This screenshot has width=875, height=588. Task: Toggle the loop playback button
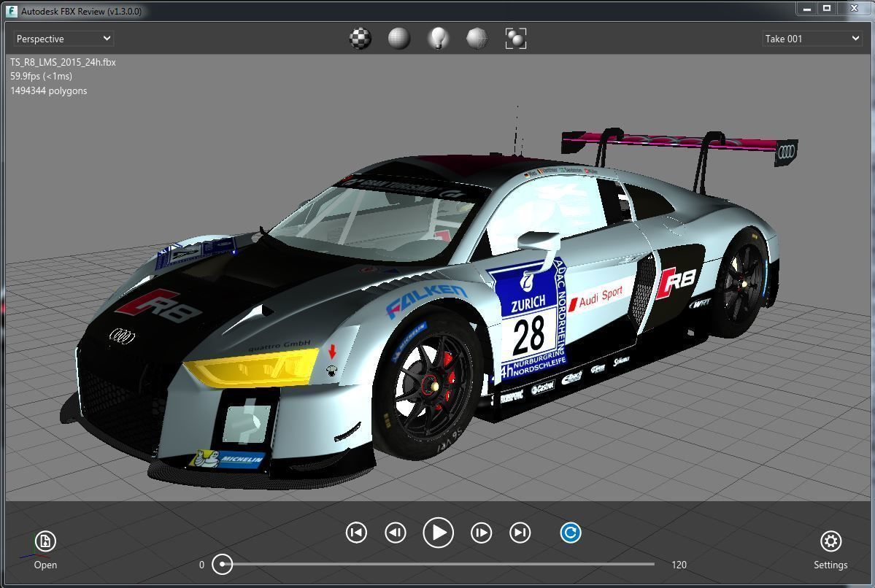[570, 533]
